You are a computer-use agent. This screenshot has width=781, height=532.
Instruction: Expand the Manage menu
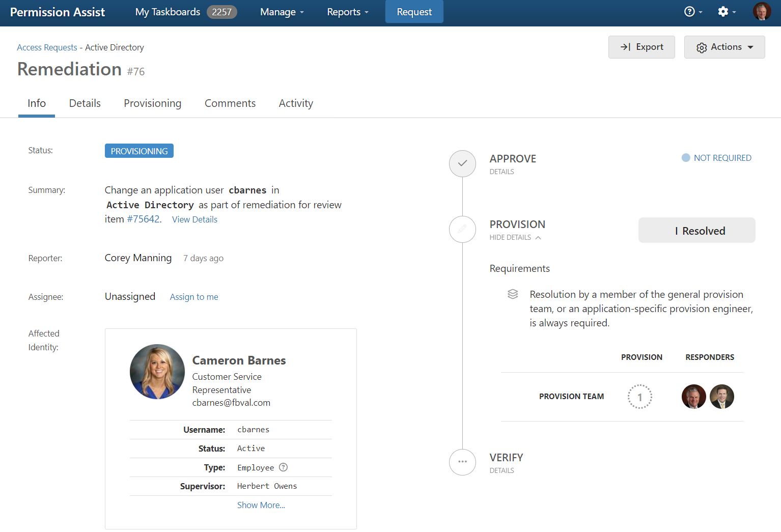click(282, 12)
